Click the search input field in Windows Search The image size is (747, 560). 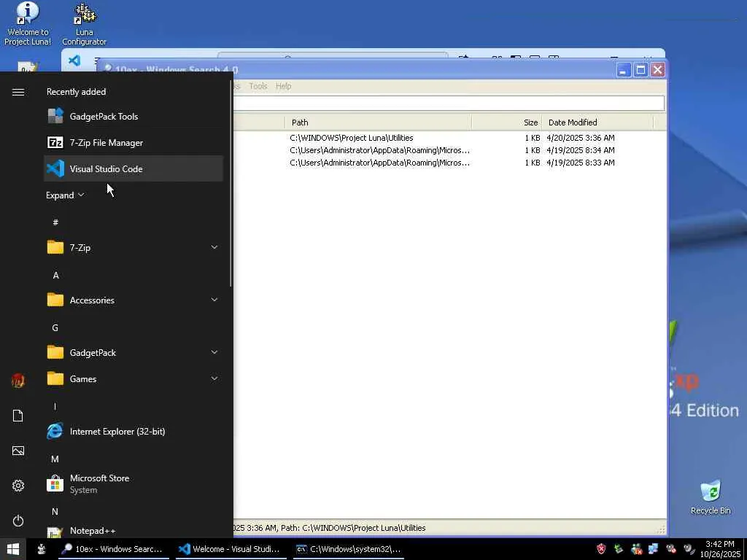[x=449, y=104]
